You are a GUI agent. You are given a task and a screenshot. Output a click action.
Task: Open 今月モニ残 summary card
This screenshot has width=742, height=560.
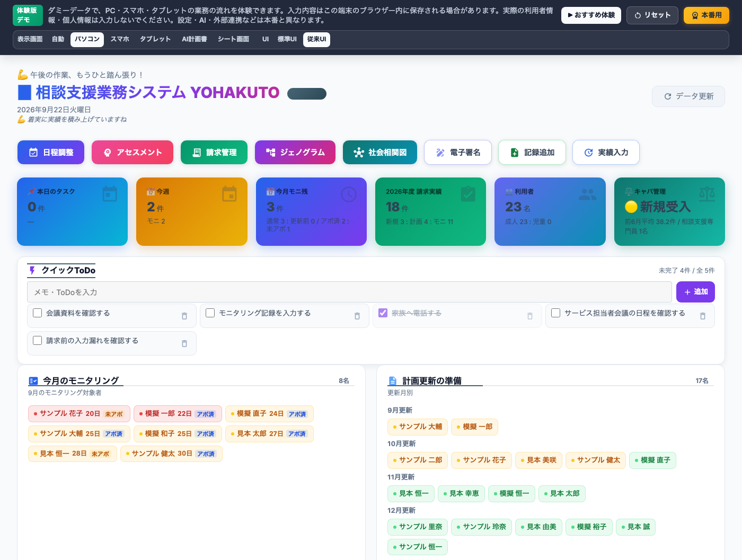(311, 211)
